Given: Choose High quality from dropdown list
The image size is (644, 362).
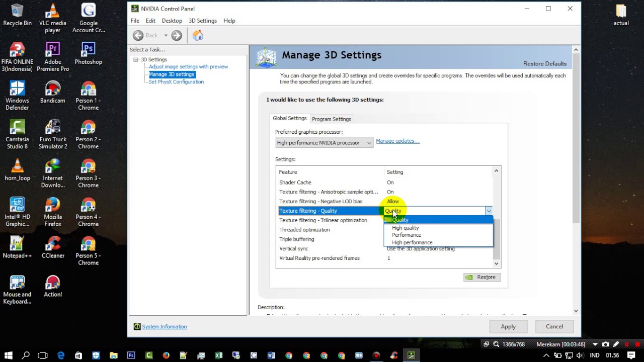Looking at the screenshot, I should point(406,228).
